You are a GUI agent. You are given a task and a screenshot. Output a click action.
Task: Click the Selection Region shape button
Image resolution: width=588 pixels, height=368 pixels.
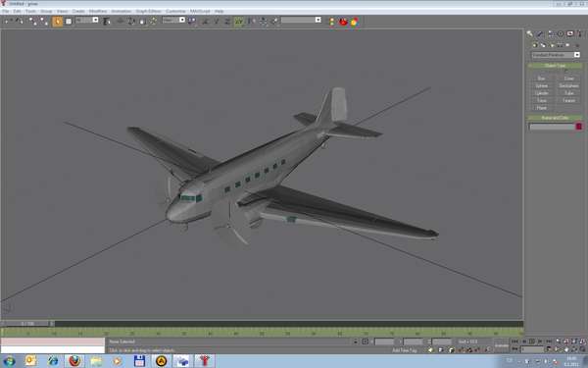pyautogui.click(x=69, y=22)
